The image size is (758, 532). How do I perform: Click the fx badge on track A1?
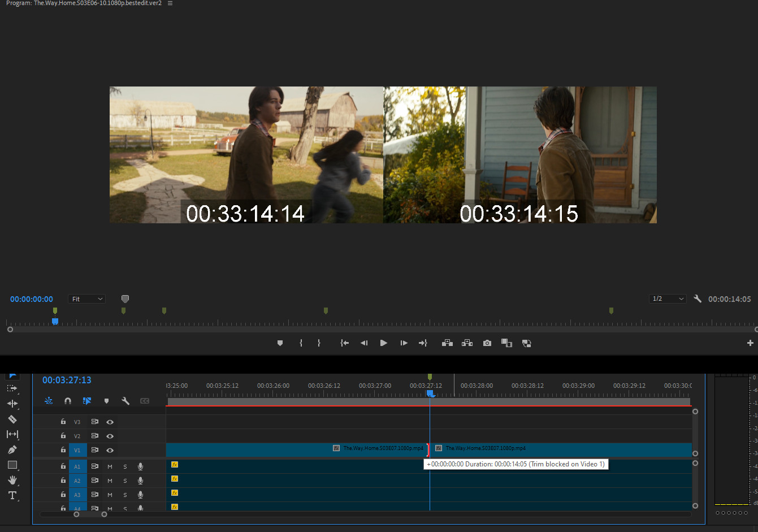(x=175, y=465)
